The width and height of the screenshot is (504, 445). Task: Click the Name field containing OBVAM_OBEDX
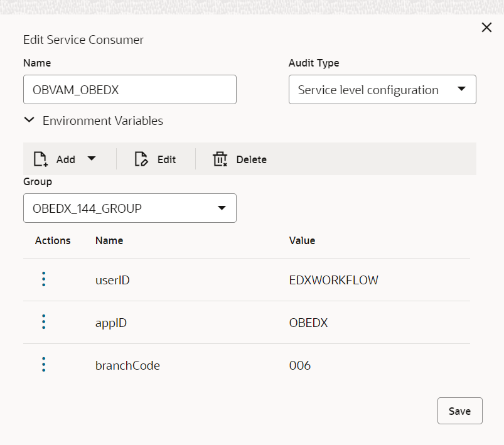(130, 89)
